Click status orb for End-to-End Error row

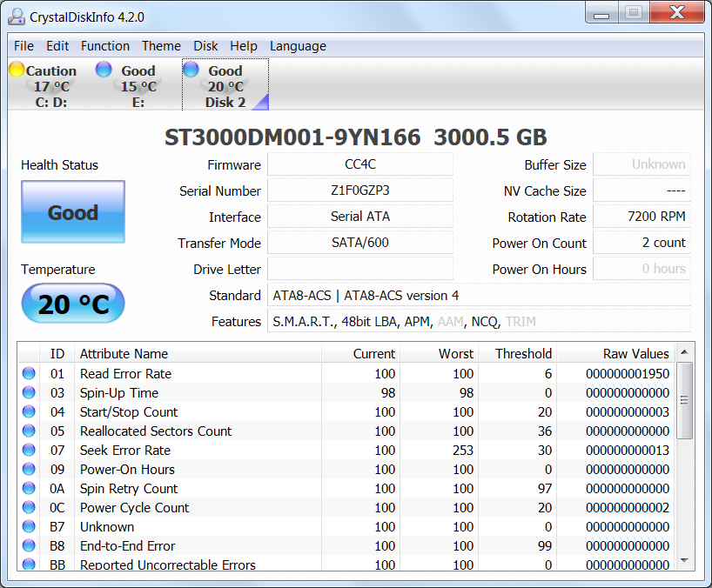(29, 545)
